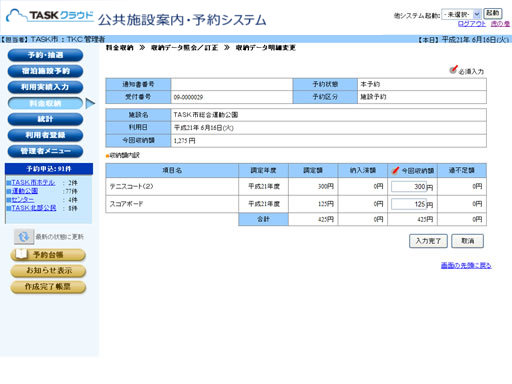Click receipt number 09-0000029
Viewport: 512px width, 384px height.
coord(188,97)
